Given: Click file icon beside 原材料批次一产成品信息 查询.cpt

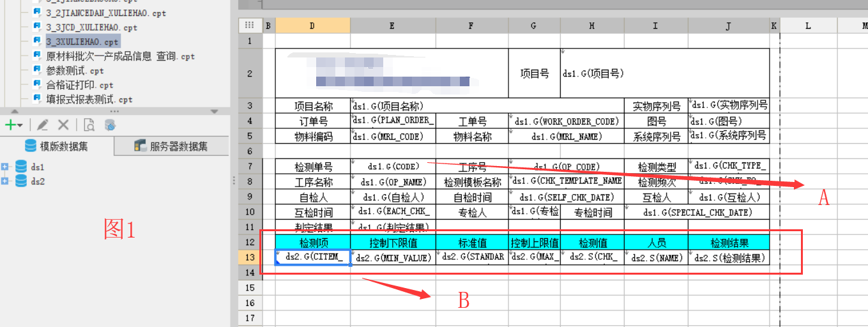Looking at the screenshot, I should point(37,56).
